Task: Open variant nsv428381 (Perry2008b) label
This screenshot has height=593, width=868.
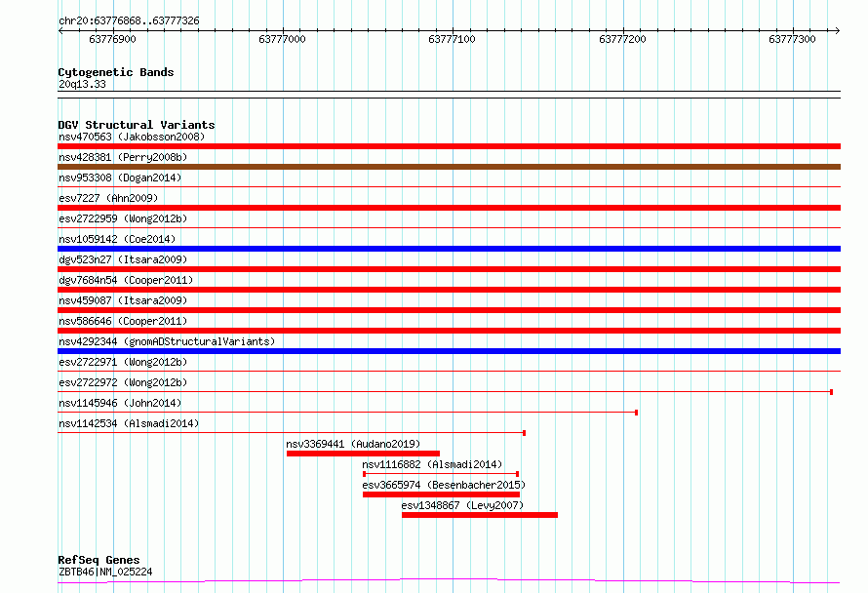Action: pyautogui.click(x=123, y=157)
